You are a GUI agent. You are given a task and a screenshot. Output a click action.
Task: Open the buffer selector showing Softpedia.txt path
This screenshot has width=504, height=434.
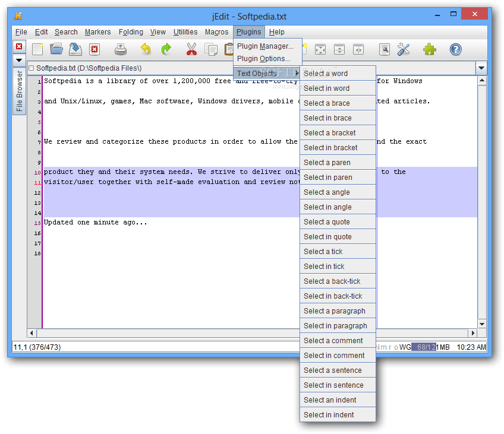pos(251,68)
